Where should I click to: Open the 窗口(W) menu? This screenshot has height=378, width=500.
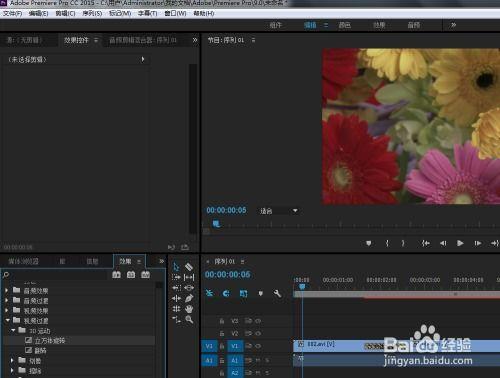175,13
